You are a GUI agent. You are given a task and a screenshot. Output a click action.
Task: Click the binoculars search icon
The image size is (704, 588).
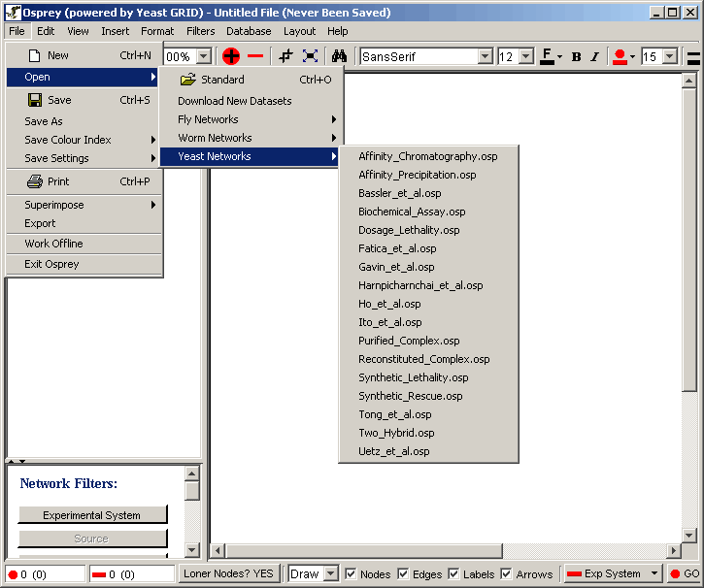(339, 56)
